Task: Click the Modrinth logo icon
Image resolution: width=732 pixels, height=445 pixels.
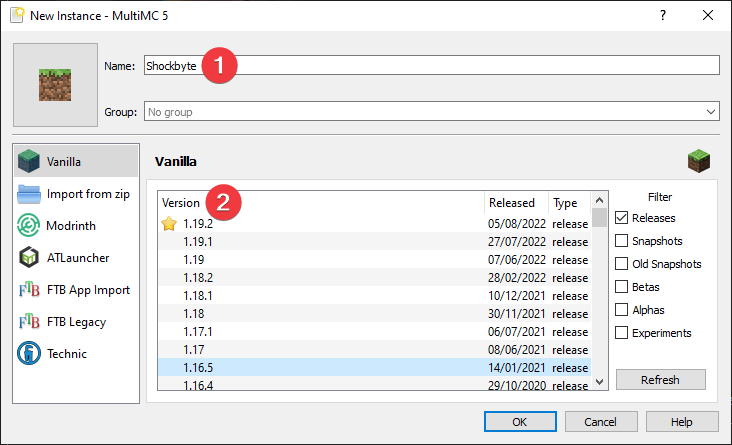Action: click(x=28, y=226)
